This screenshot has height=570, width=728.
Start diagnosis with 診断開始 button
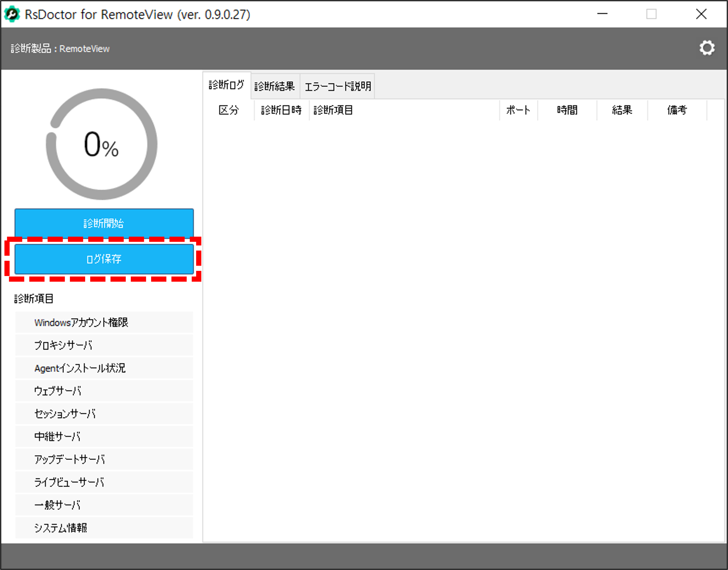pyautogui.click(x=104, y=223)
